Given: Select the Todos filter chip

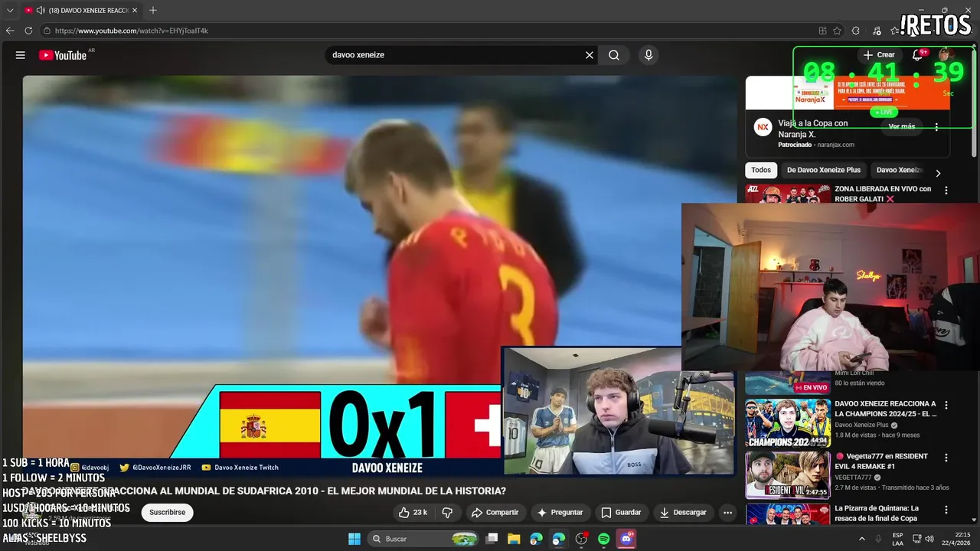Looking at the screenshot, I should (x=761, y=170).
